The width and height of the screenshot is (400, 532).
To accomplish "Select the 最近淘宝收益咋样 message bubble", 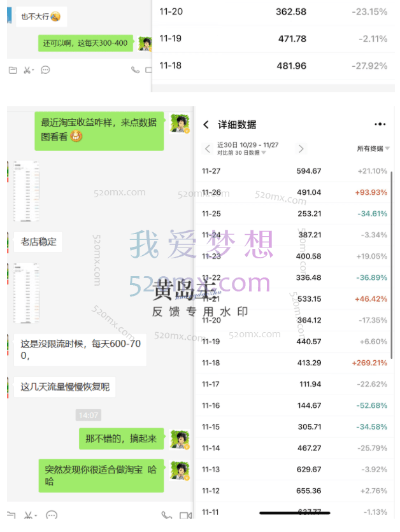I will click(x=99, y=130).
